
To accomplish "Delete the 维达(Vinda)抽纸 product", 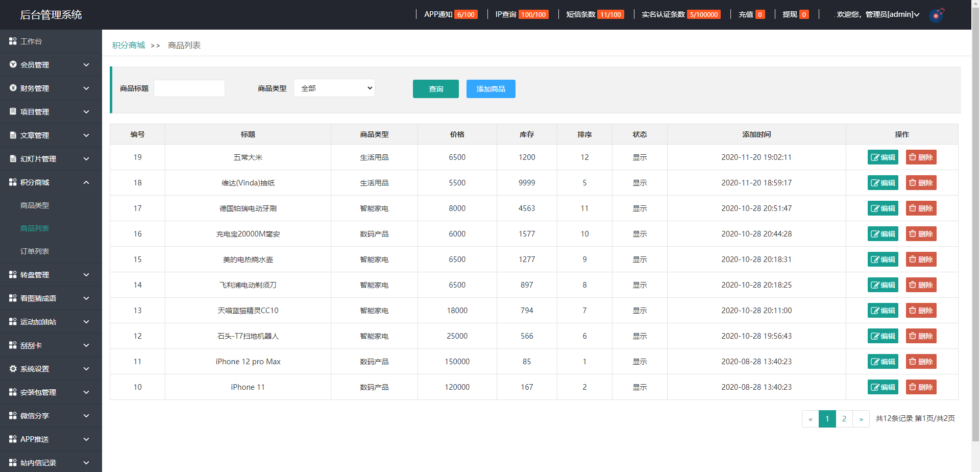I will tap(921, 183).
